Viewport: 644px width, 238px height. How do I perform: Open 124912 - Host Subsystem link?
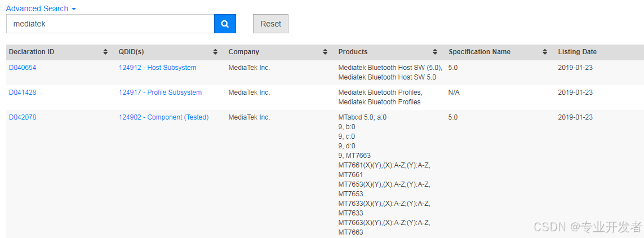(x=158, y=68)
